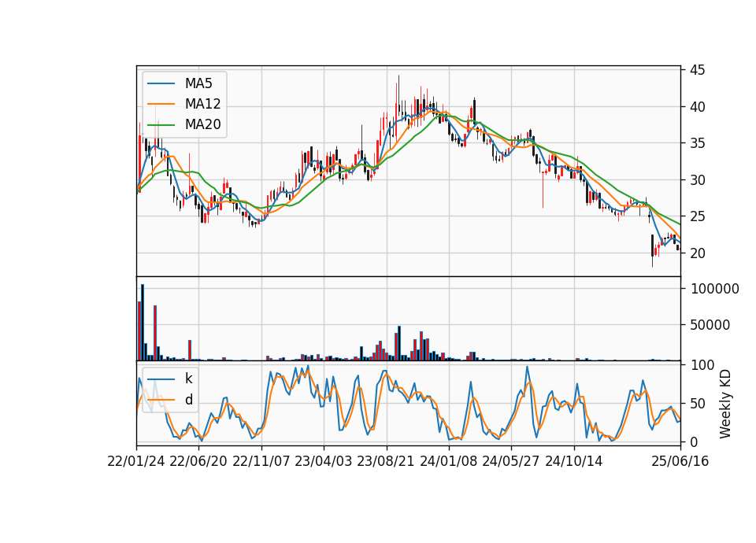Click the price axis value 30
Viewport: 756px width, 543px height.
click(x=697, y=180)
